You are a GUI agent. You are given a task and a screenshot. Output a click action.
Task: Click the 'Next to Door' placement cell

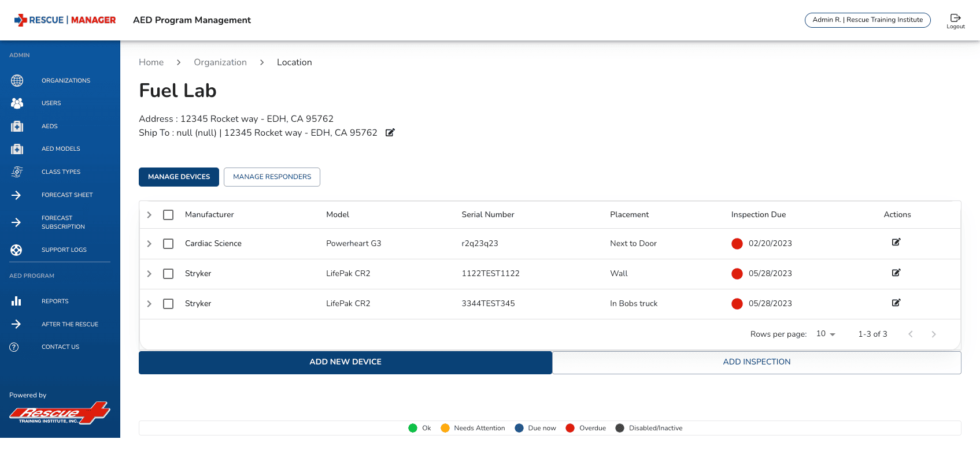[x=633, y=243]
